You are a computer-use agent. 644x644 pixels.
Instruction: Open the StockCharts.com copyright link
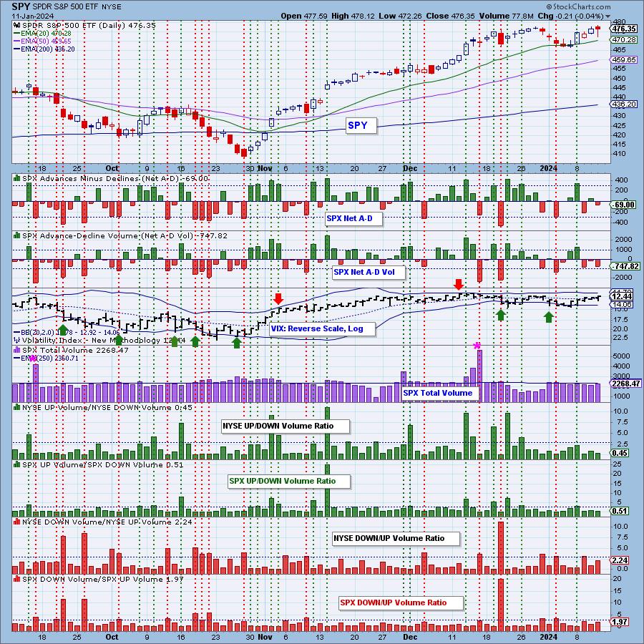click(x=578, y=6)
